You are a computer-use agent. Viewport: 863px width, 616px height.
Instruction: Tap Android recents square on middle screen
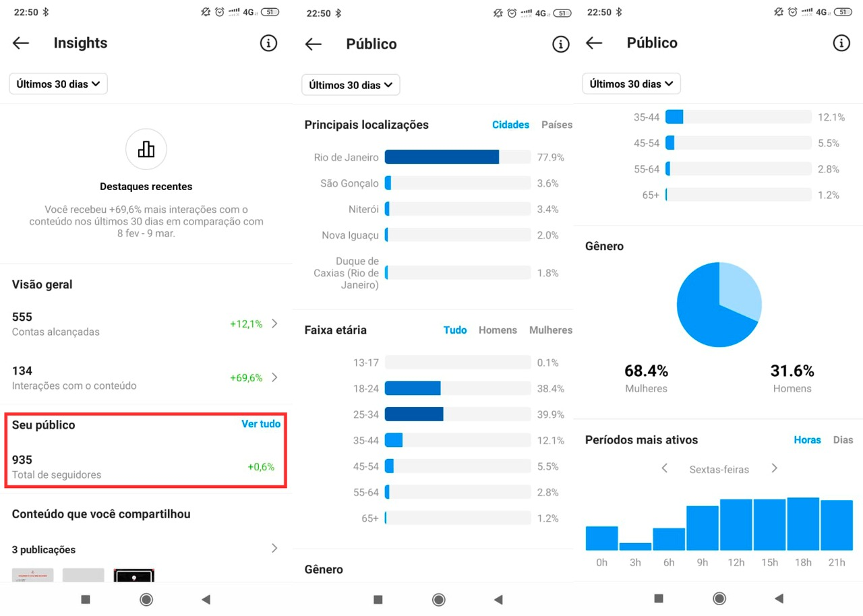378,599
